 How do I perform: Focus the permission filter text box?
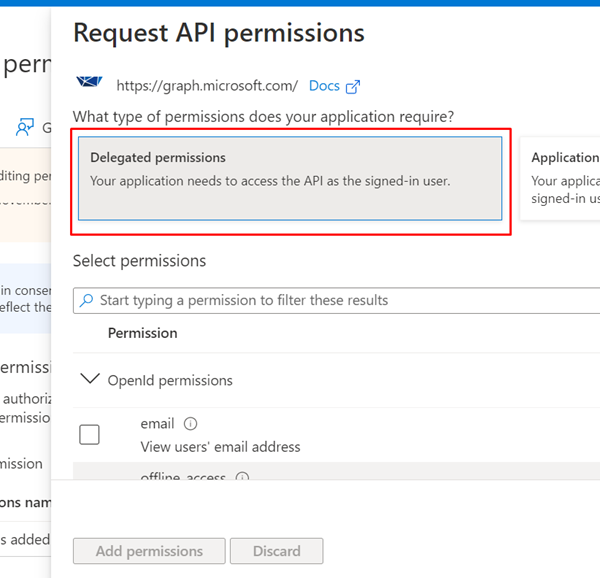(340, 300)
